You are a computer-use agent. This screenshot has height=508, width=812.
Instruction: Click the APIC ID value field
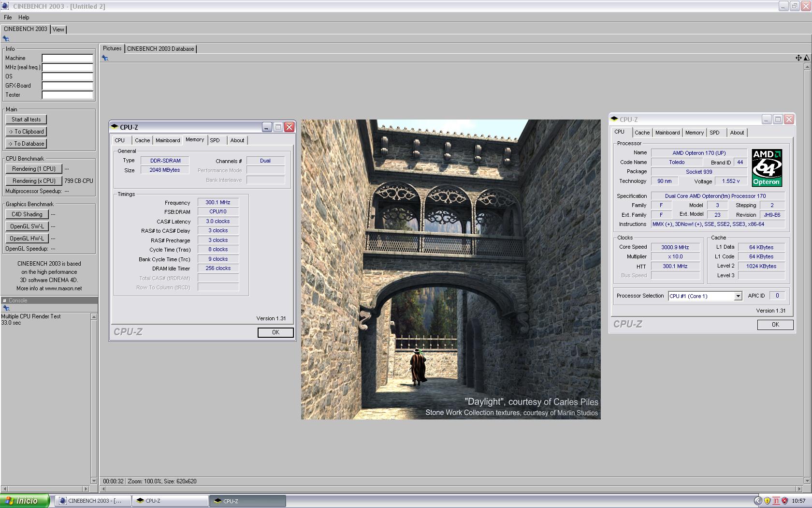coord(777,296)
